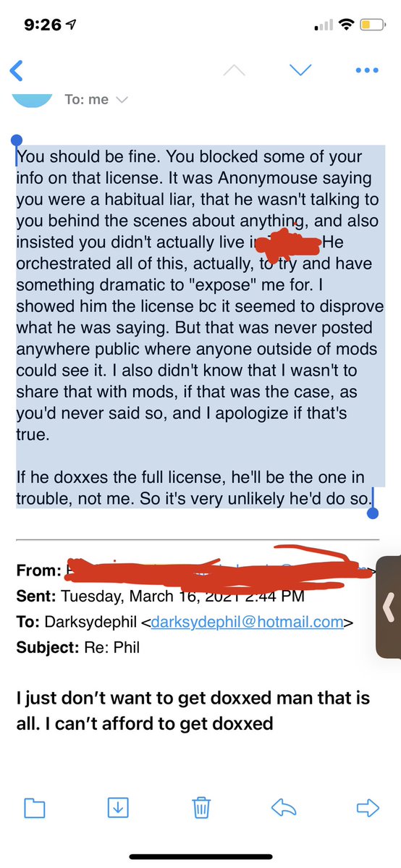Tap the side panel pull-out handle
Viewport: 401px width, 868px height.
(x=389, y=607)
